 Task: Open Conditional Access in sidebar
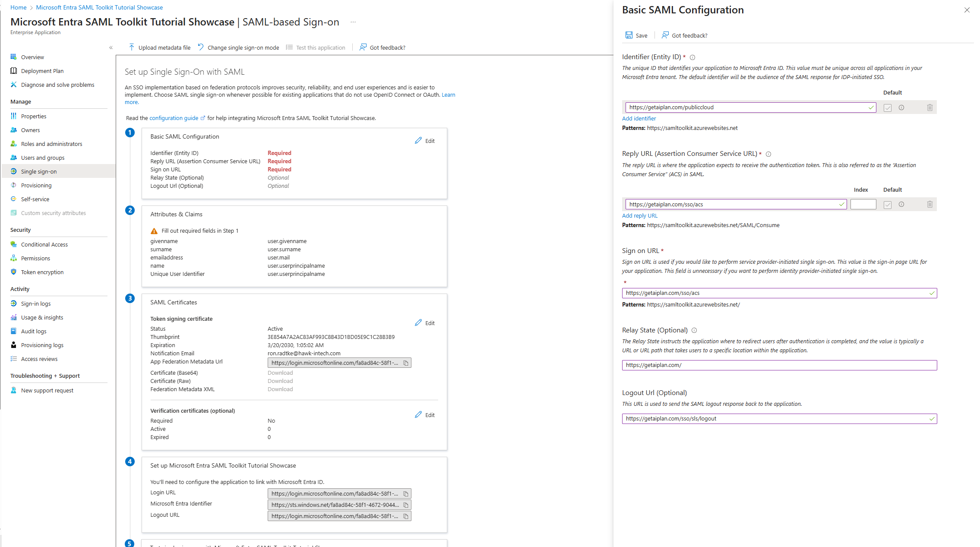[44, 244]
